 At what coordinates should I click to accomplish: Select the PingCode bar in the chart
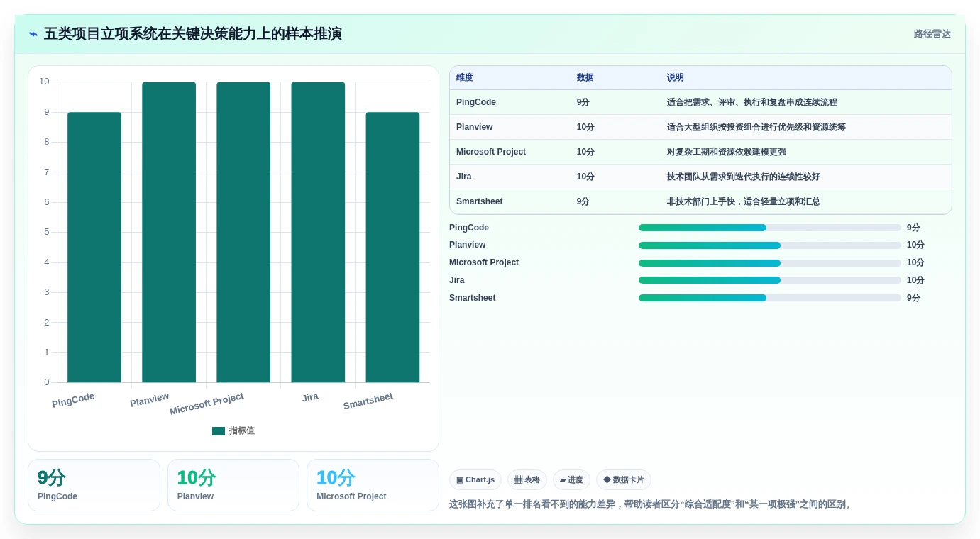(x=94, y=248)
